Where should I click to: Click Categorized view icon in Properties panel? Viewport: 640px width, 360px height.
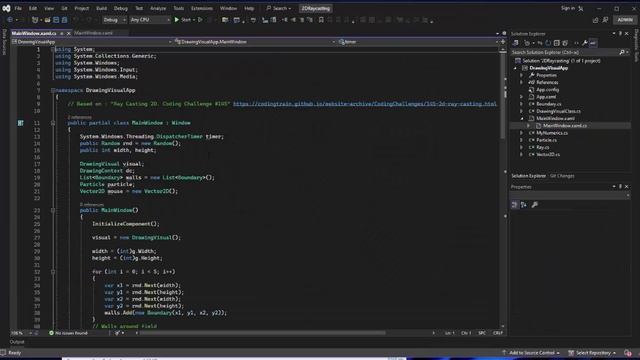pos(515,205)
